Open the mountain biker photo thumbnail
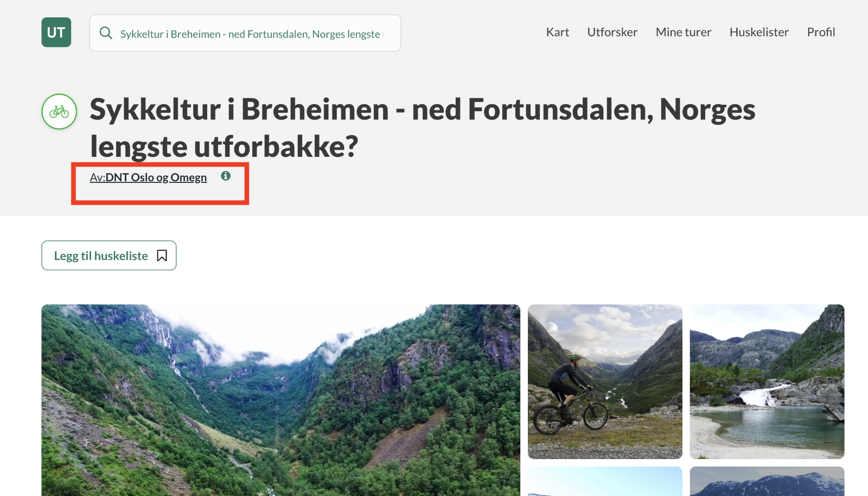 (x=605, y=381)
